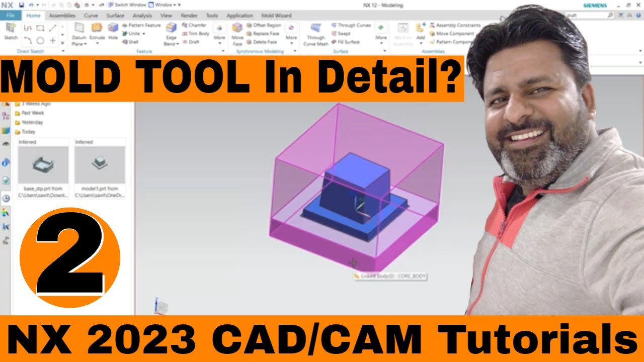
Task: Open the Extrude dropdown arrow
Action: tap(97, 44)
